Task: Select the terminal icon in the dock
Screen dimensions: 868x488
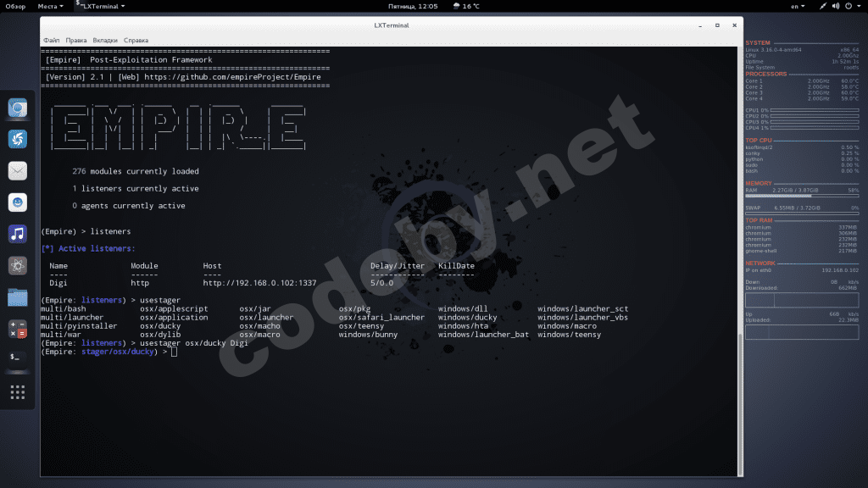Action: 18,358
